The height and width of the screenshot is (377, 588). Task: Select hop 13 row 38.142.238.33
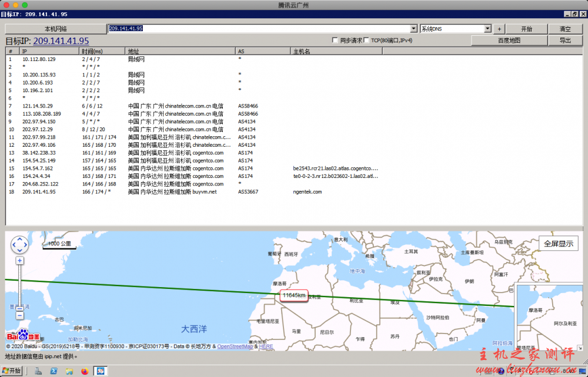(294, 153)
